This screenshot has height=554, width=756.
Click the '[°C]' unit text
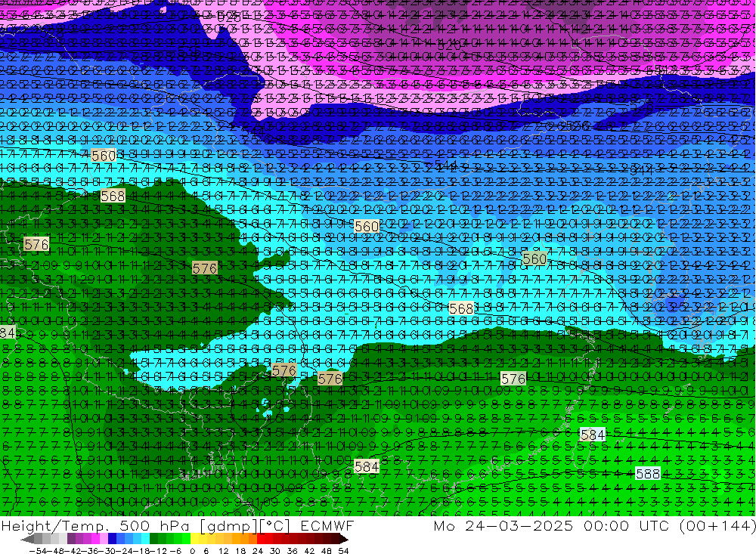click(x=274, y=525)
